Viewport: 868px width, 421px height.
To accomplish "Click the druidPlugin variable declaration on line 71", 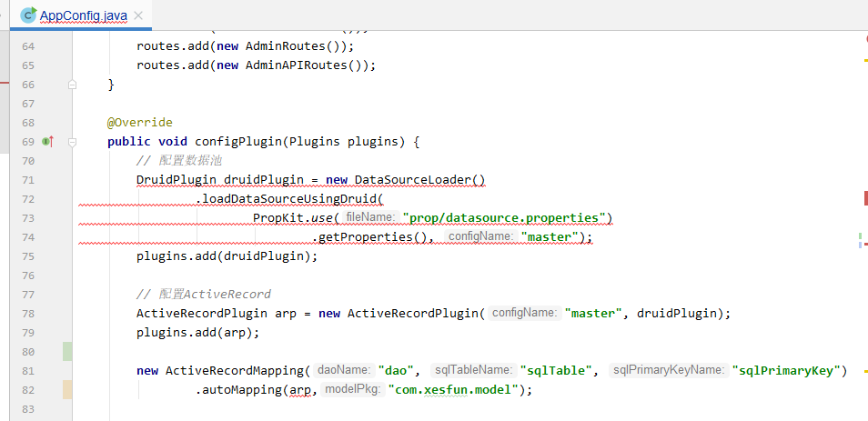I will click(x=264, y=180).
